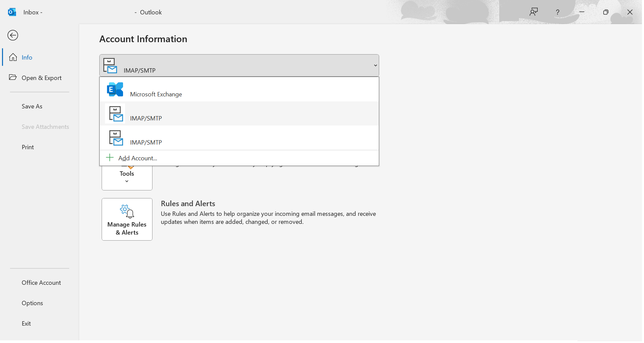Open Outlook Options
The width and height of the screenshot is (644, 343).
point(32,303)
